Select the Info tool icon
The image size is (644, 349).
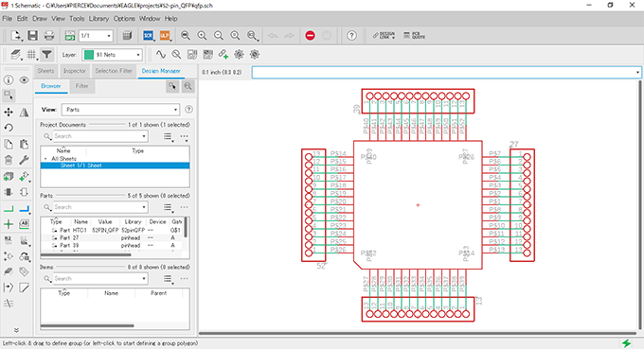pyautogui.click(x=9, y=80)
